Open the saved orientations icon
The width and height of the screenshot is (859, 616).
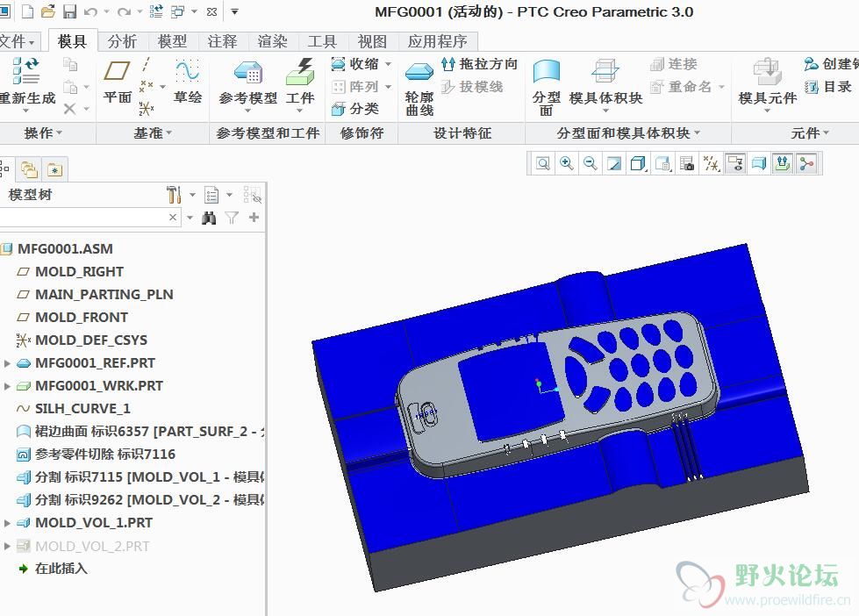[x=662, y=163]
